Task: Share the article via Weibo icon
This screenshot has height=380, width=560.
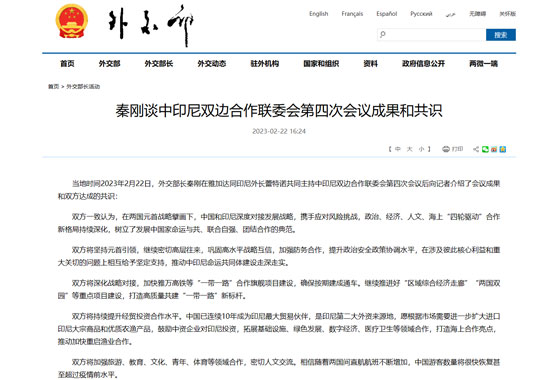Action: 494,149
